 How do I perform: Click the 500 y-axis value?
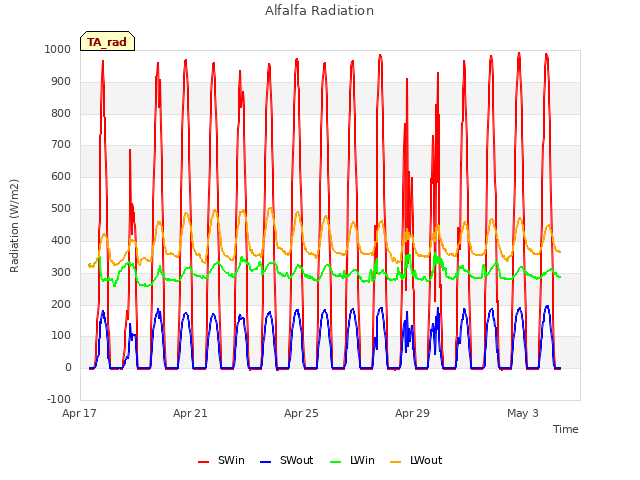(61, 209)
